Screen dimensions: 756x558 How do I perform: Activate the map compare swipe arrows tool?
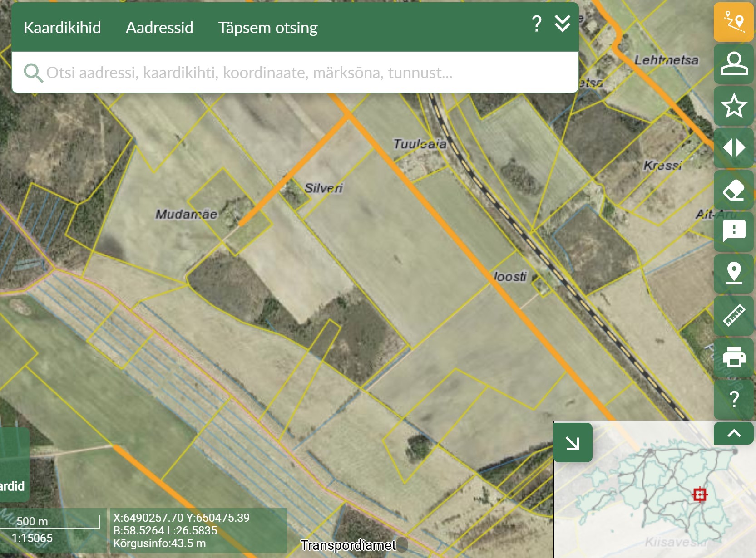coord(734,147)
